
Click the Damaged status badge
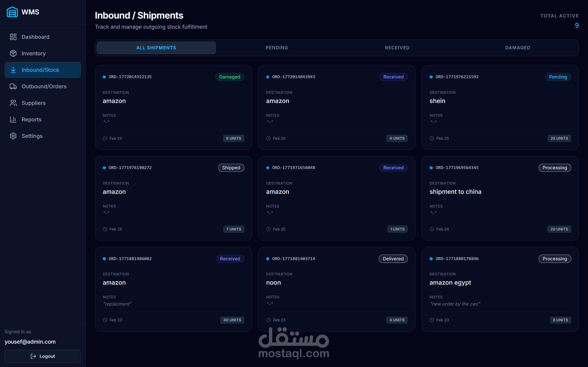(229, 77)
